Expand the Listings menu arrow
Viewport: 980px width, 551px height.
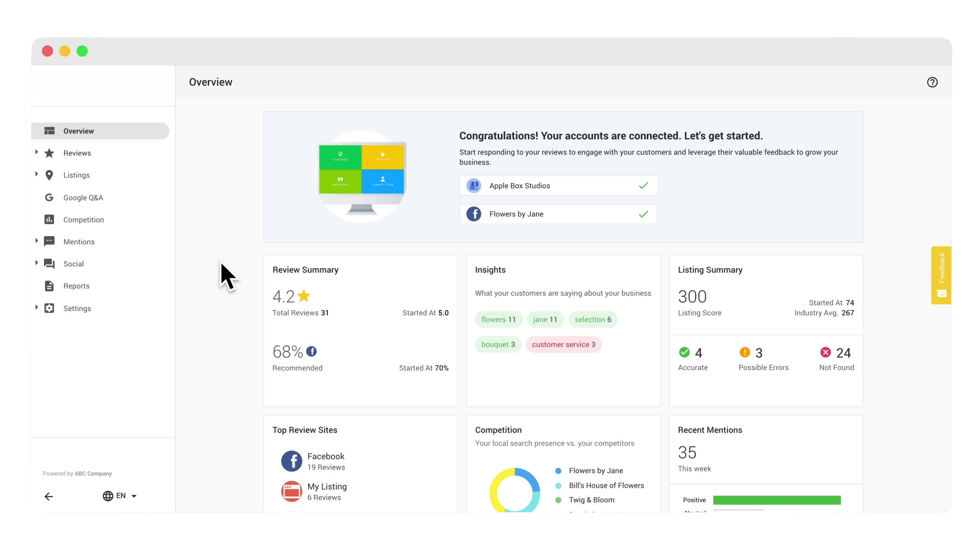pyautogui.click(x=36, y=174)
